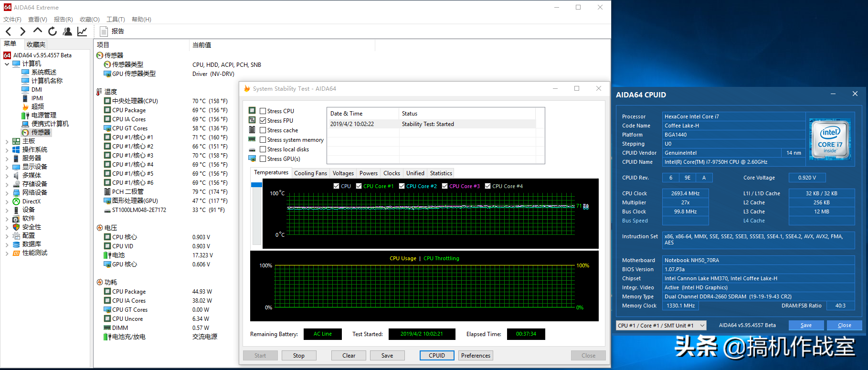The height and width of the screenshot is (370, 868).
Task: Open the DMI tree item
Action: 37,89
